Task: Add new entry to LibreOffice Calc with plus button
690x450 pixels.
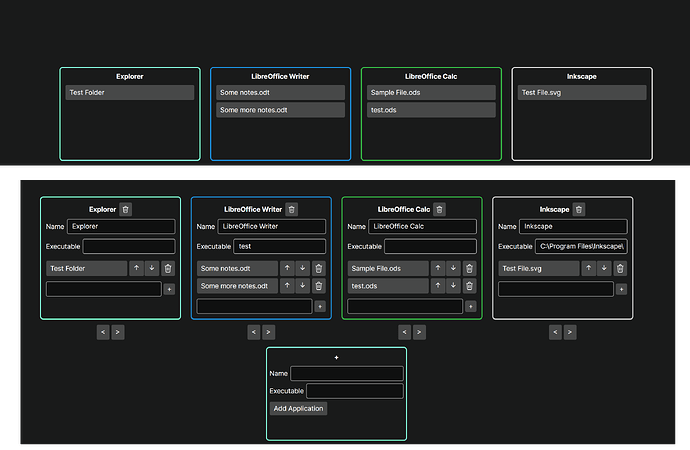Action: 470,306
